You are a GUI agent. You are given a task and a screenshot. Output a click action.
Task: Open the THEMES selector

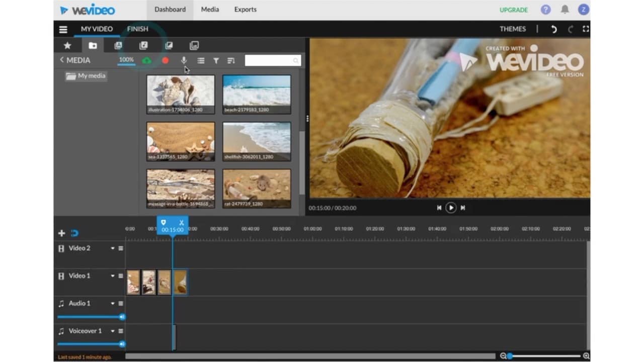pyautogui.click(x=512, y=29)
